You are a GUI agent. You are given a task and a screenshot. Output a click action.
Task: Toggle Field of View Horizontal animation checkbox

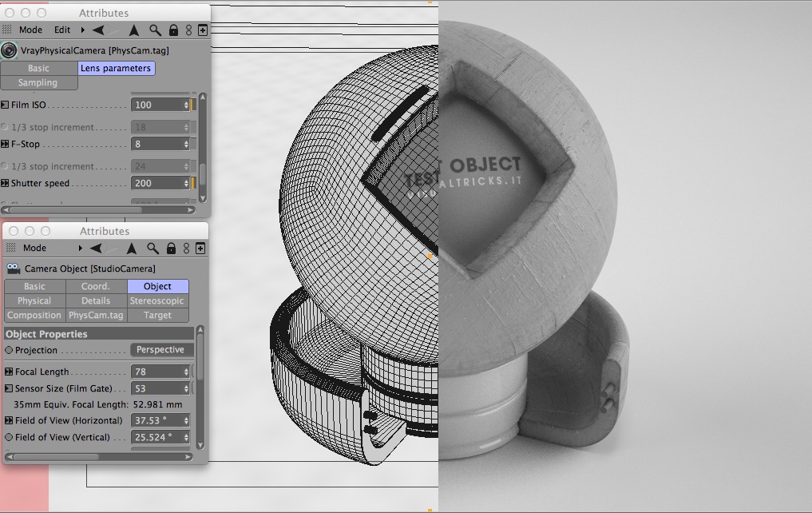[9, 420]
